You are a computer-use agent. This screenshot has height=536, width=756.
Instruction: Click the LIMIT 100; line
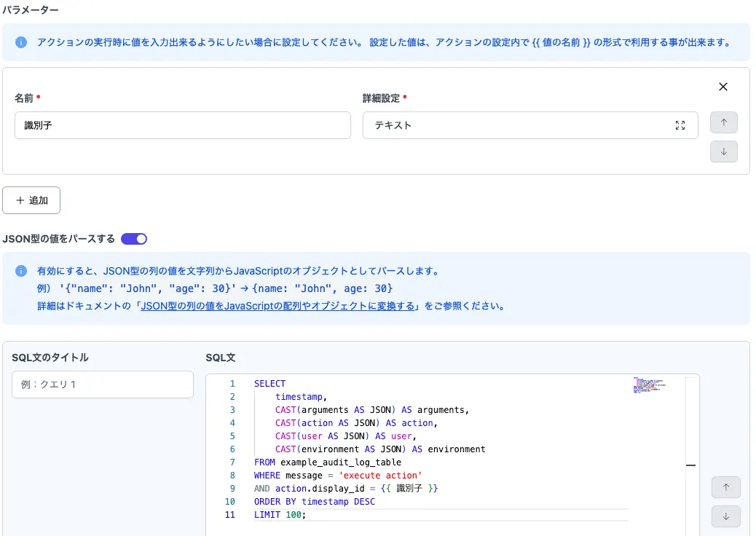click(280, 514)
